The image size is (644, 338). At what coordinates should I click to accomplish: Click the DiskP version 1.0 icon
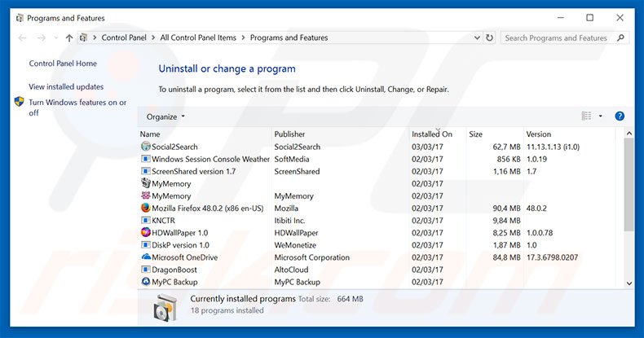pos(146,244)
